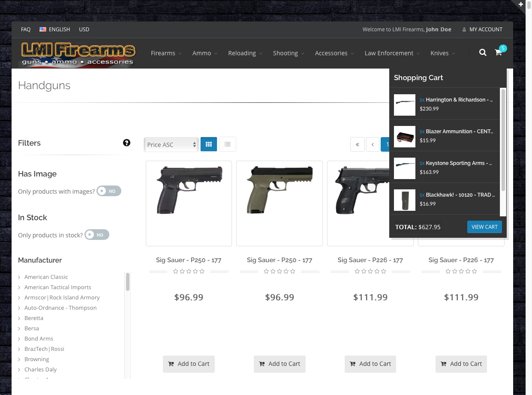This screenshot has width=532, height=395.
Task: Open the Price ASC sort dropdown
Action: (171, 145)
